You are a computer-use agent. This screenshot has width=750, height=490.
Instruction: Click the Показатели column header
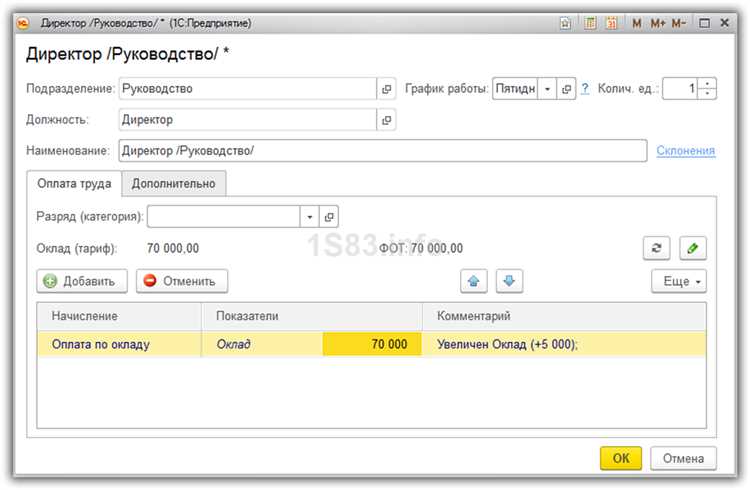pos(312,316)
